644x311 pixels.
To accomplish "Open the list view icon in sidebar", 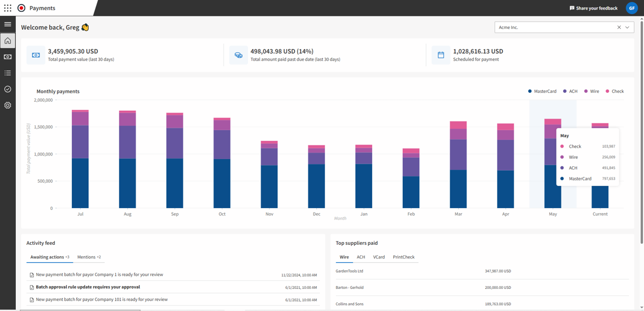I will (8, 73).
